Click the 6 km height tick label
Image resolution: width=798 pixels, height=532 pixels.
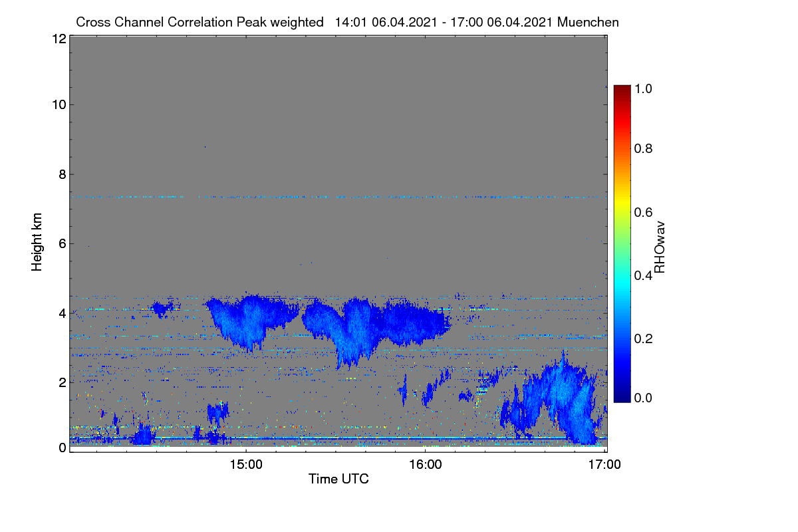62,243
